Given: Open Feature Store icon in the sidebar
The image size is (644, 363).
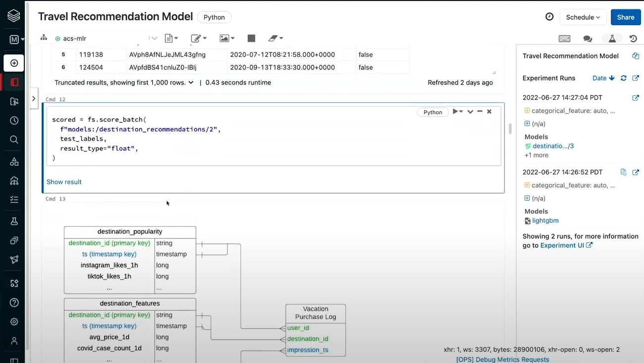Looking at the screenshot, I should point(14,240).
